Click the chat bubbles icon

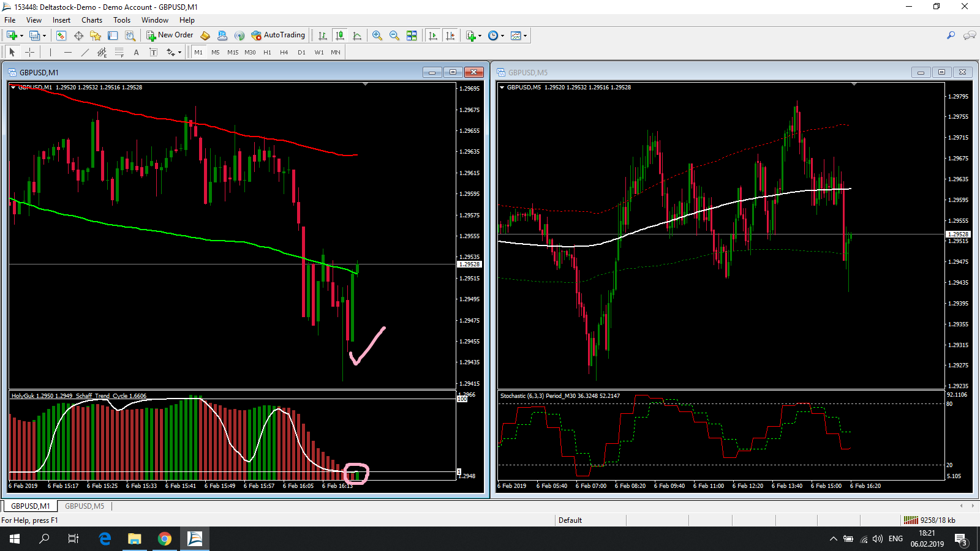tap(970, 36)
